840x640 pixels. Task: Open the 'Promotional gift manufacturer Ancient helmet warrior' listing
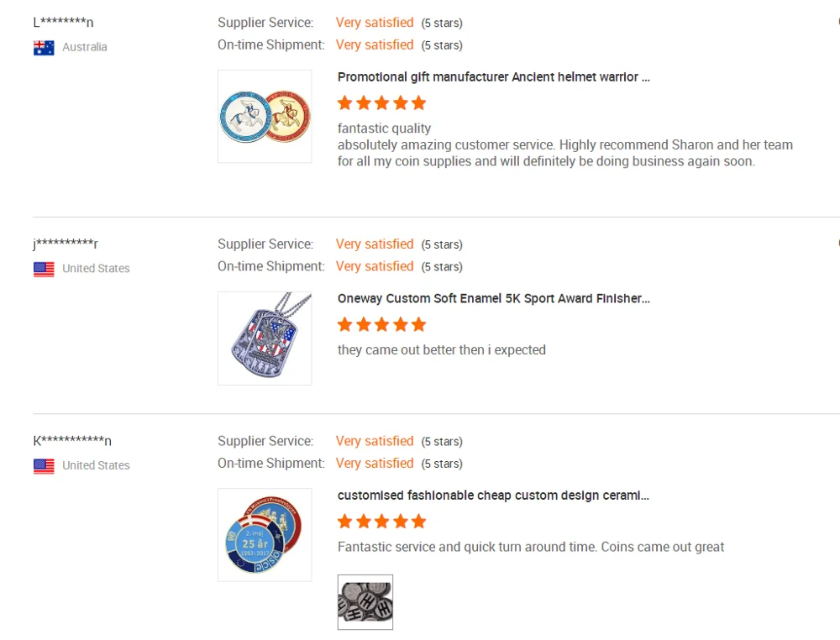click(x=494, y=77)
